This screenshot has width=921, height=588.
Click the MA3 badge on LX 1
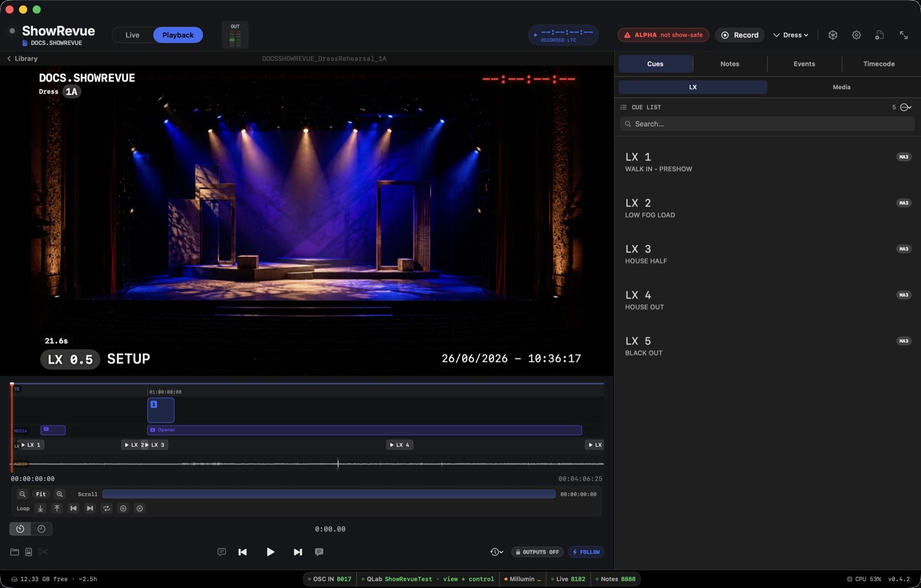click(x=904, y=157)
